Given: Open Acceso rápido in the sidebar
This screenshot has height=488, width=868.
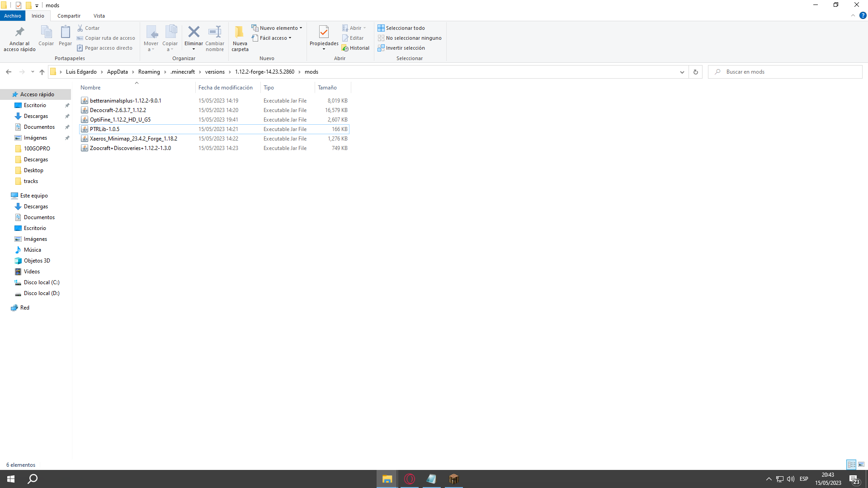Looking at the screenshot, I should (37, 94).
